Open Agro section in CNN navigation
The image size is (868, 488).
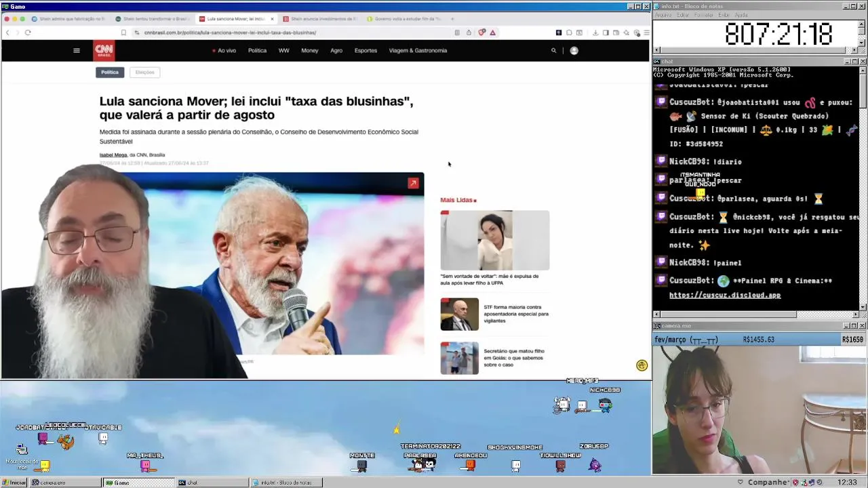(x=336, y=50)
